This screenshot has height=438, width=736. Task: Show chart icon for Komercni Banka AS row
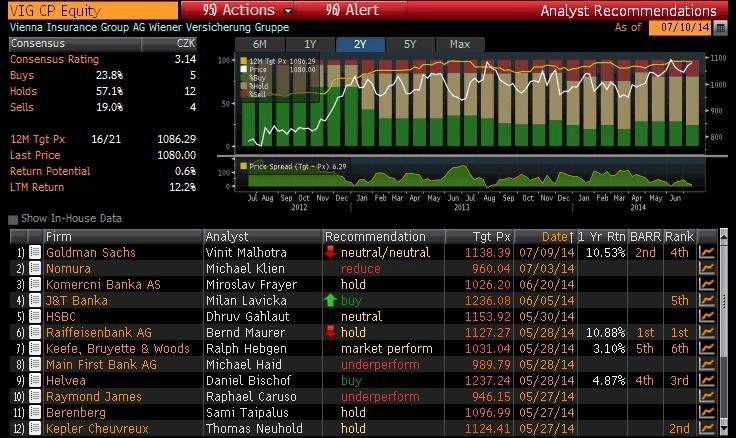click(706, 284)
